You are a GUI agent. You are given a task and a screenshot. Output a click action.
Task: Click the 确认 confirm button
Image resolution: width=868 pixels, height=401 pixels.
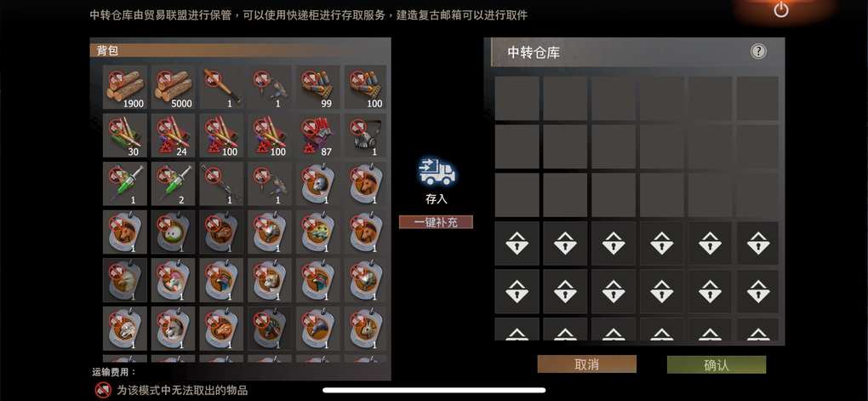click(x=717, y=364)
